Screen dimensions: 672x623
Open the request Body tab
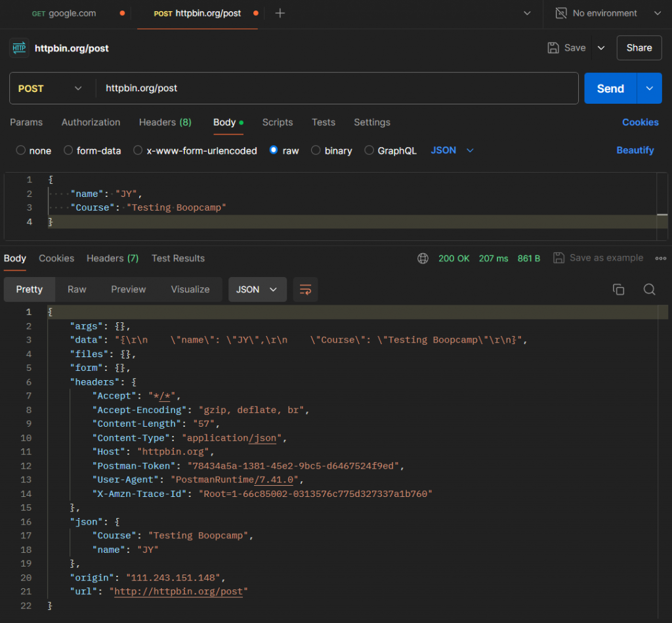click(x=228, y=123)
